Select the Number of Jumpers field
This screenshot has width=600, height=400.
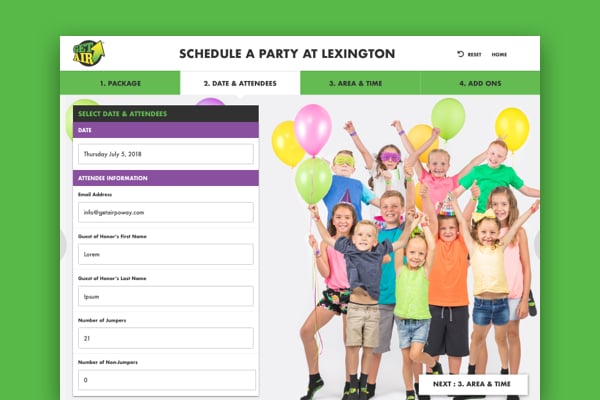(166, 338)
